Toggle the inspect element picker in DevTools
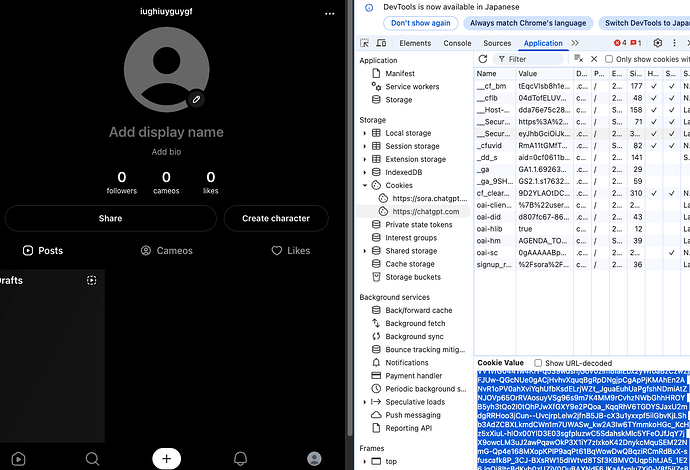Image resolution: width=690 pixels, height=470 pixels. click(365, 43)
